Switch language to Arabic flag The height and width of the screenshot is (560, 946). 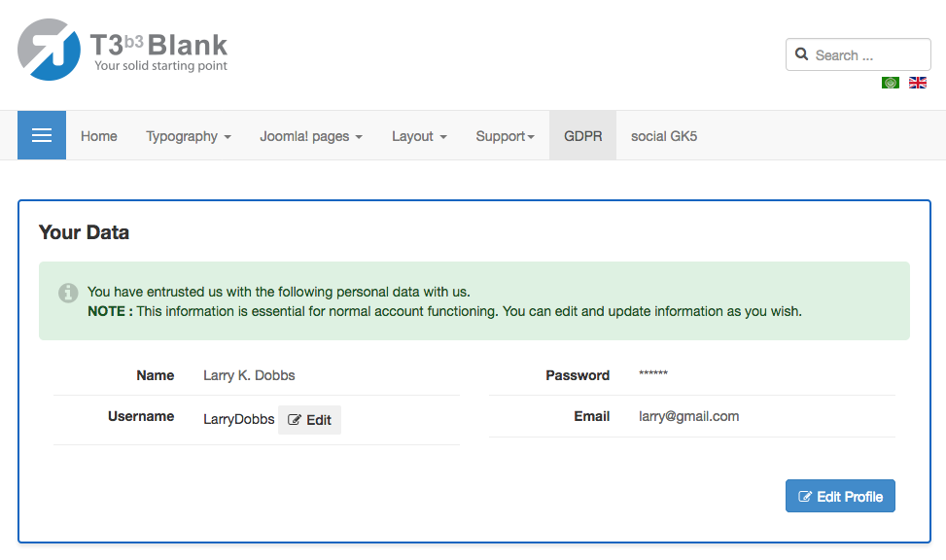point(890,83)
